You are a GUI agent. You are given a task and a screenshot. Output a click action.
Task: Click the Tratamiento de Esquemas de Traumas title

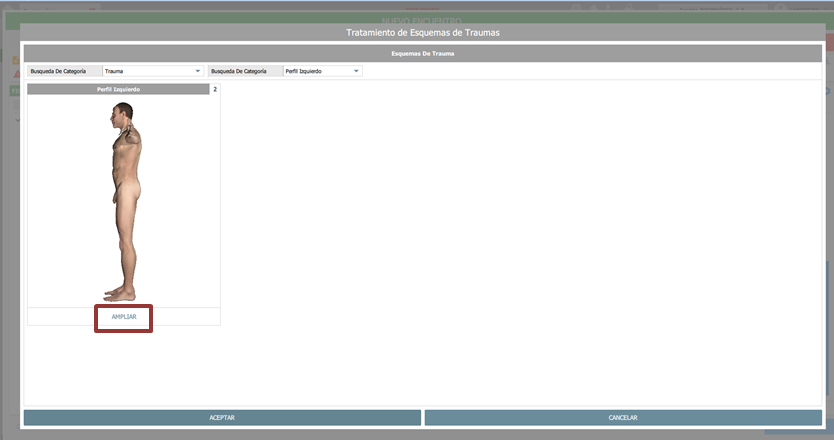coord(423,33)
